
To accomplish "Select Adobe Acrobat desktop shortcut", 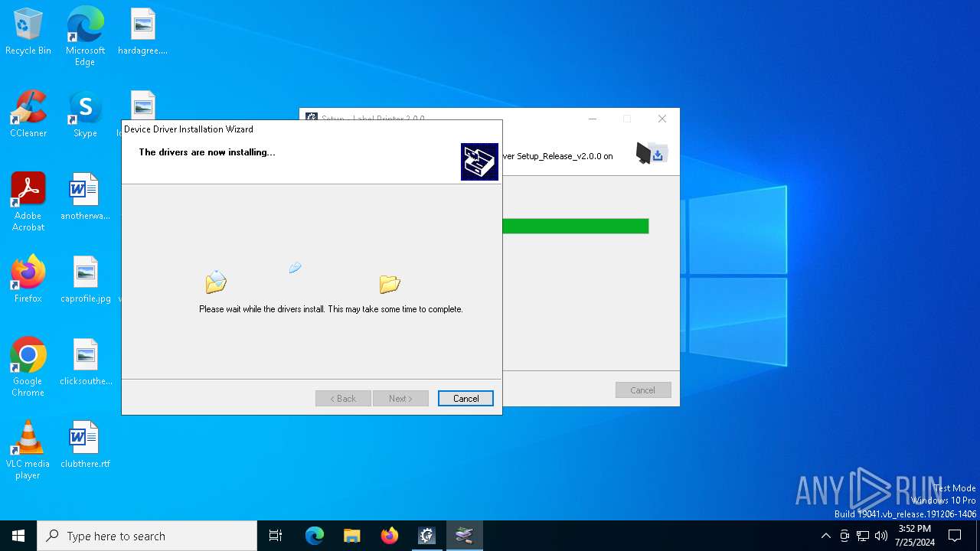I will (x=28, y=202).
